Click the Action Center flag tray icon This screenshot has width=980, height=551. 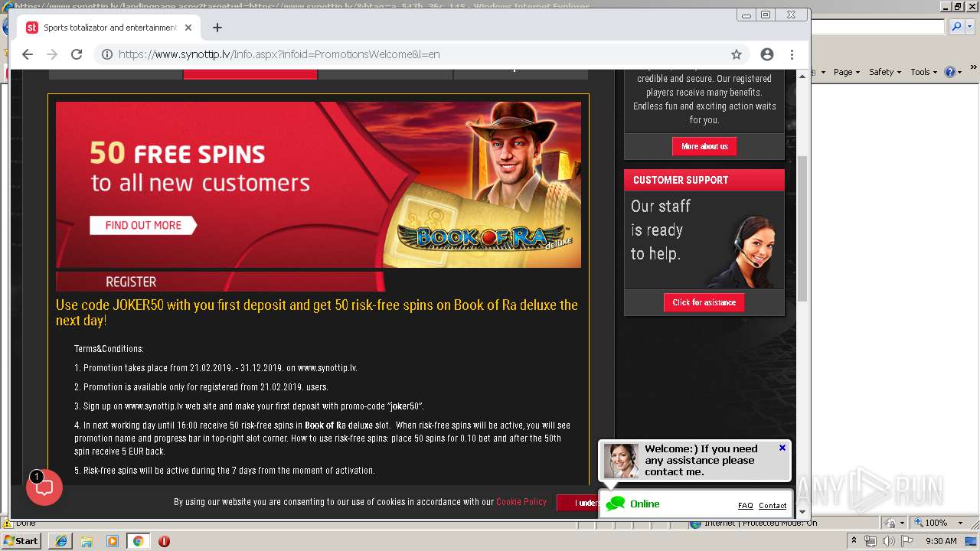point(907,541)
